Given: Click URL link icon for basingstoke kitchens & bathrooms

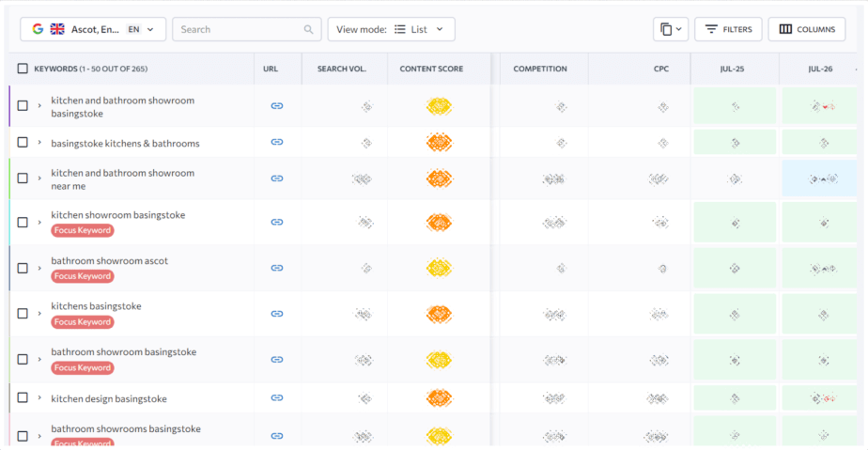Looking at the screenshot, I should (277, 143).
